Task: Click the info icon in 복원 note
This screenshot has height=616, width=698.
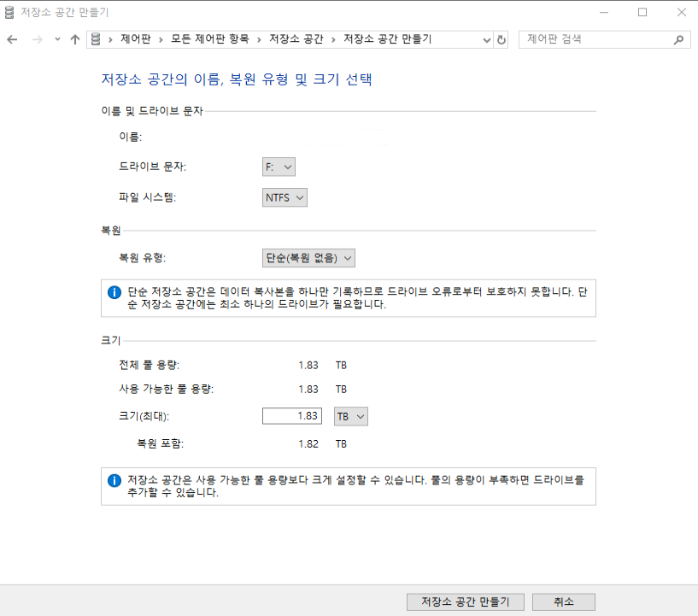Action: click(114, 292)
